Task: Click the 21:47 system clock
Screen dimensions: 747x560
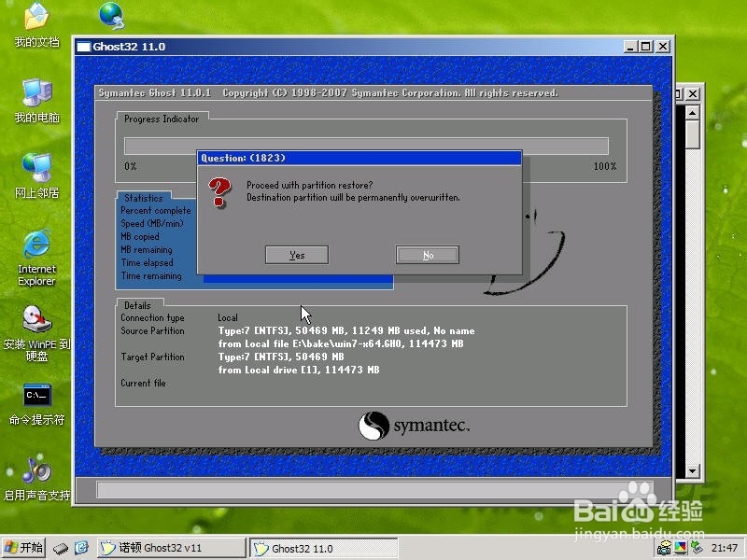Action: coord(725,548)
